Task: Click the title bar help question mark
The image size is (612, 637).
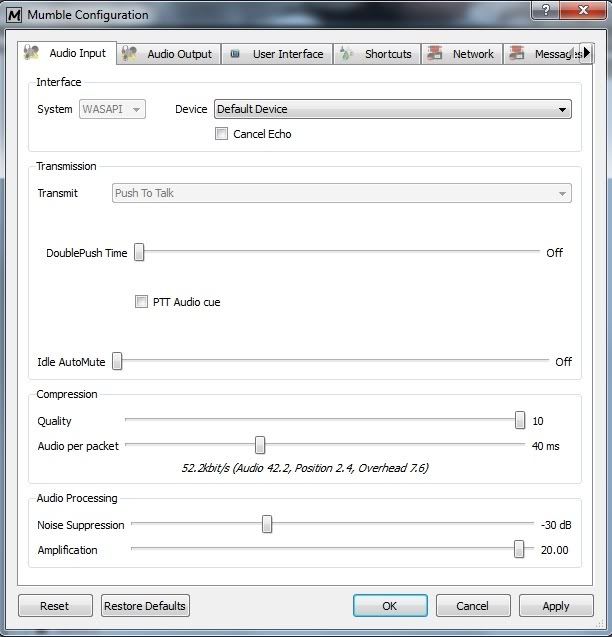Action: [544, 10]
